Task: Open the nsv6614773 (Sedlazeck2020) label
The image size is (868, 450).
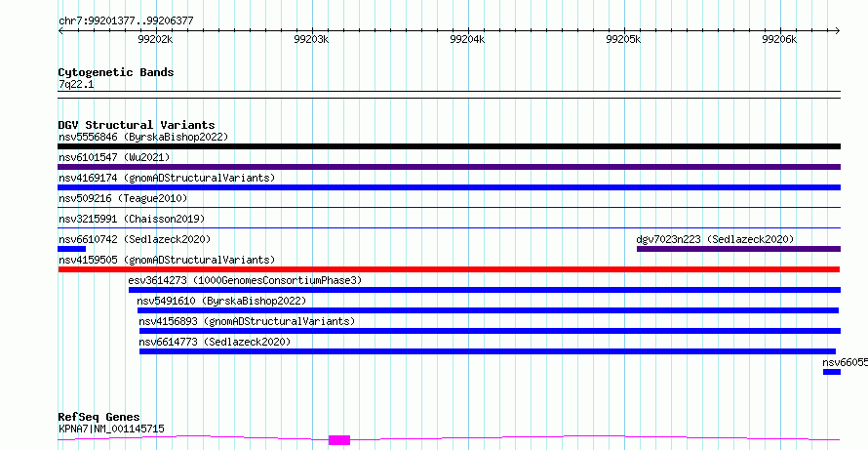Action: (x=215, y=342)
